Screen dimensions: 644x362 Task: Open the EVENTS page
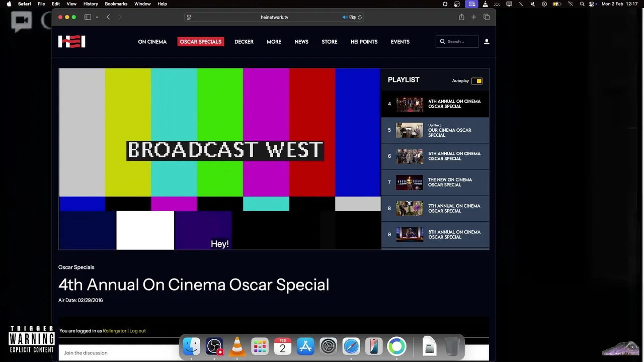pyautogui.click(x=400, y=42)
